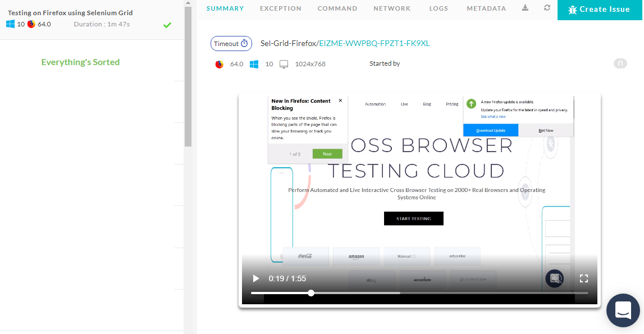Screen dimensions: 644x334
Task: Close the Content Blocking popup in video
Action: tap(340, 100)
